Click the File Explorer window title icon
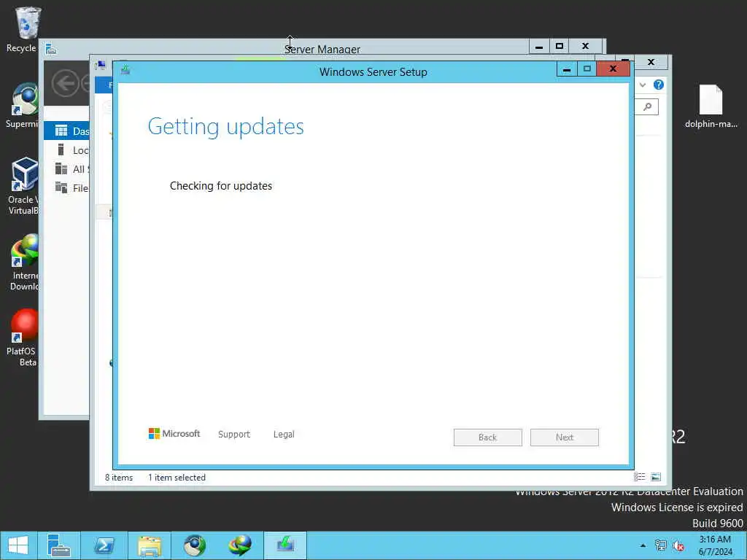 (101, 65)
